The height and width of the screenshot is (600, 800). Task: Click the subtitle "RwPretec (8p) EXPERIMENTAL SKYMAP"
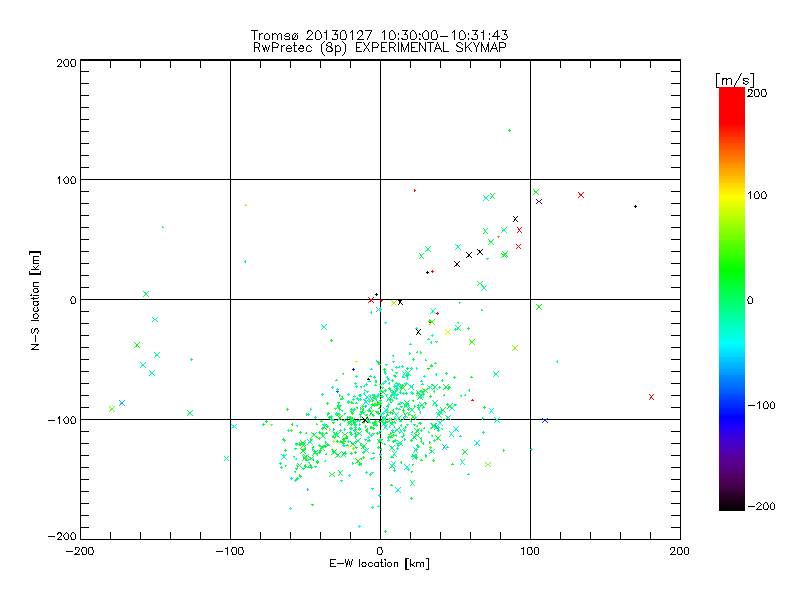pos(380,48)
